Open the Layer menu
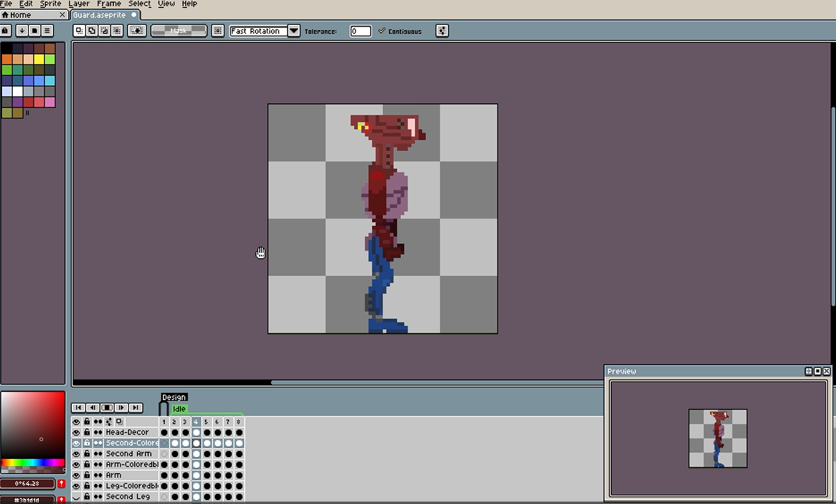The height and width of the screenshot is (504, 836). 79,3
